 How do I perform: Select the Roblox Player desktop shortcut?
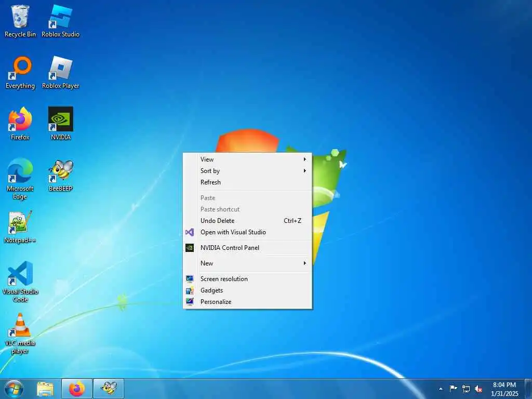pos(60,73)
